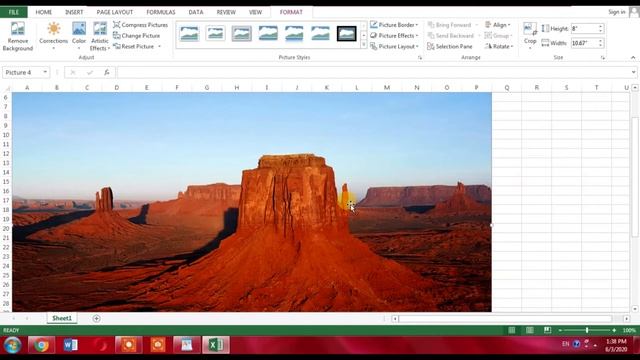Open the Corrections options
Image resolution: width=640 pixels, height=360 pixels.
click(x=53, y=36)
